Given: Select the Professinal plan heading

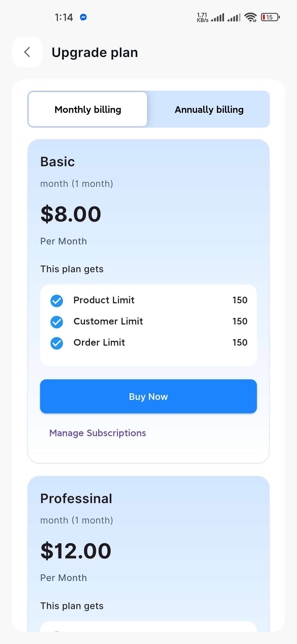Looking at the screenshot, I should [x=76, y=498].
